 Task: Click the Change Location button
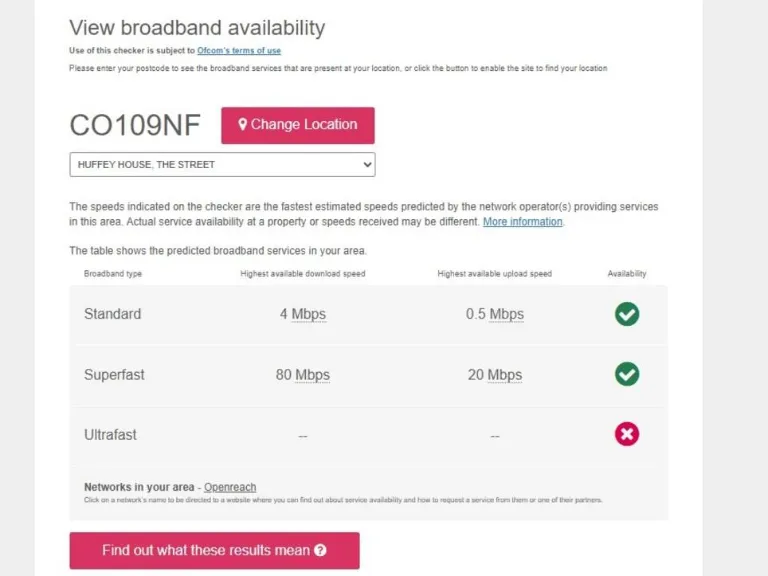[298, 125]
